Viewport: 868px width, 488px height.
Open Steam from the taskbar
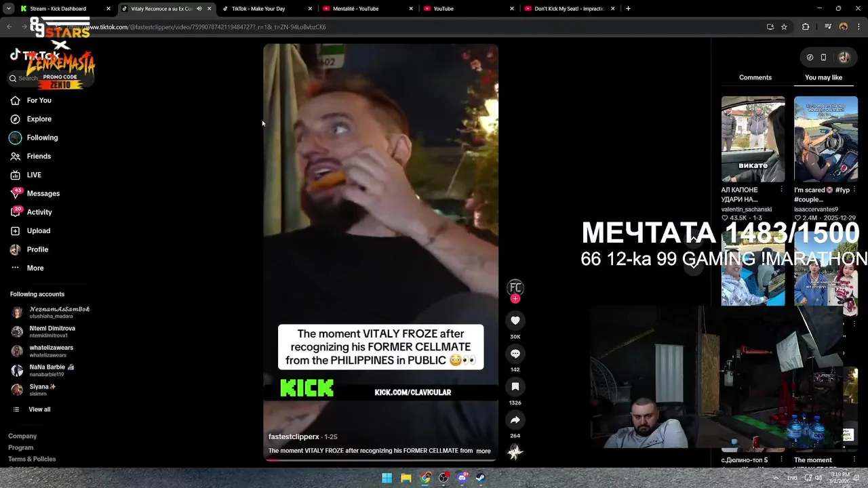[x=481, y=478]
